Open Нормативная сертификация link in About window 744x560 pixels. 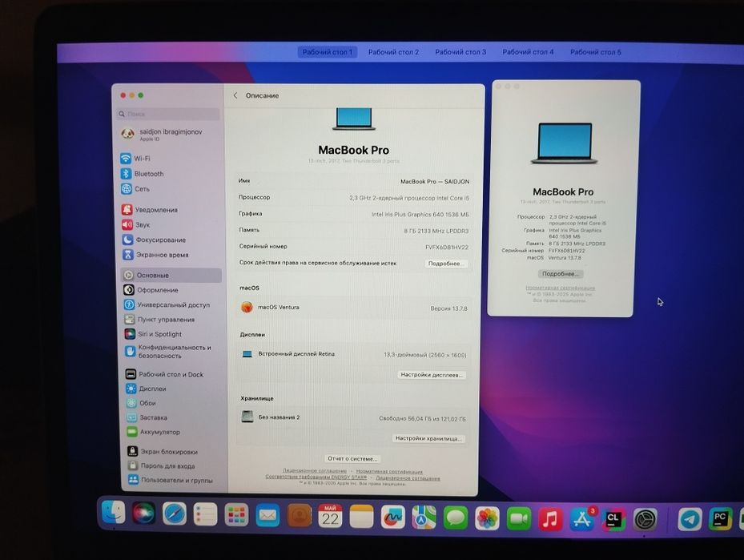pyautogui.click(x=561, y=288)
